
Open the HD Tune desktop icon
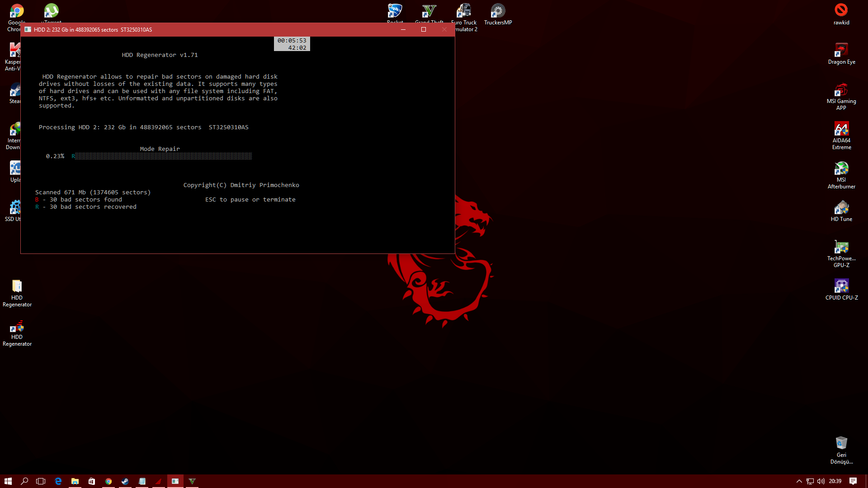click(x=841, y=208)
